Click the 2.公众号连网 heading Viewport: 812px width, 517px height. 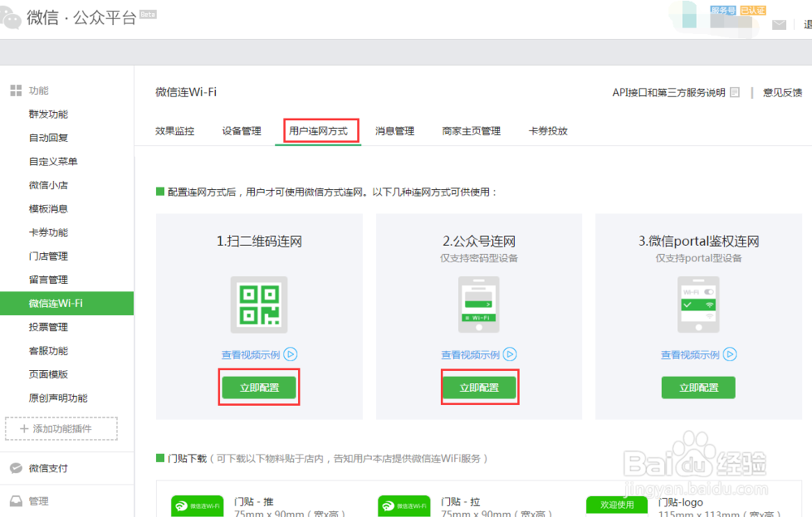[479, 241]
